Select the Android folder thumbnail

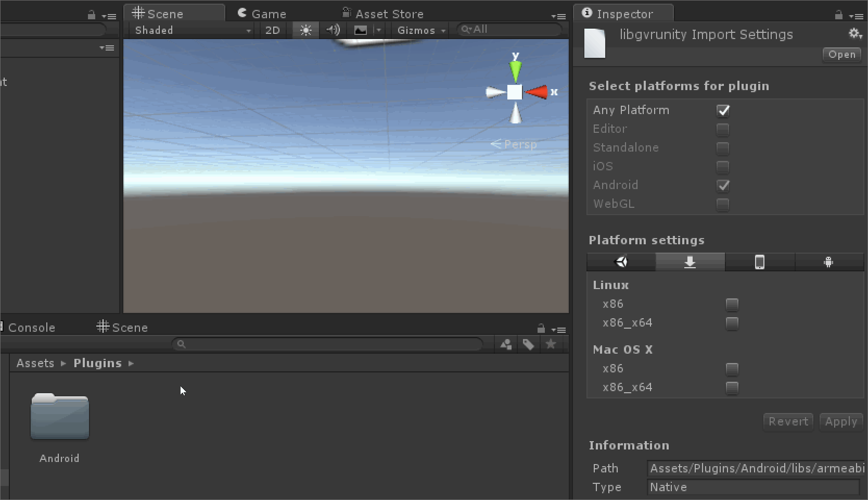[60, 417]
